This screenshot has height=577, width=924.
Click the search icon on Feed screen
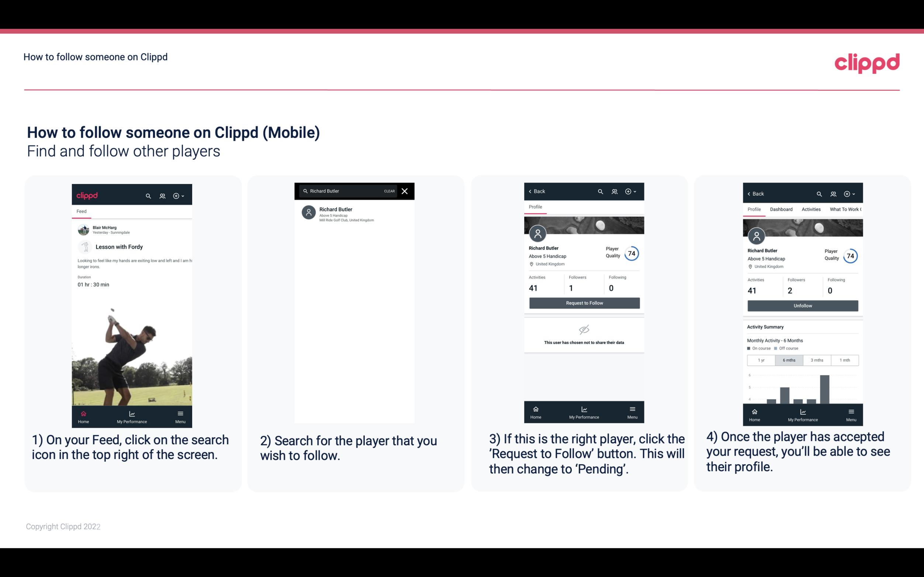click(x=148, y=195)
